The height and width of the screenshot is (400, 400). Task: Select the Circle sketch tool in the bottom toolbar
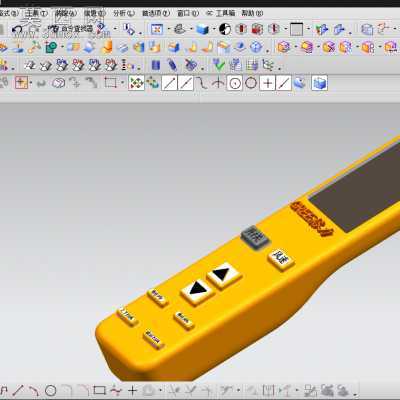tap(50, 390)
